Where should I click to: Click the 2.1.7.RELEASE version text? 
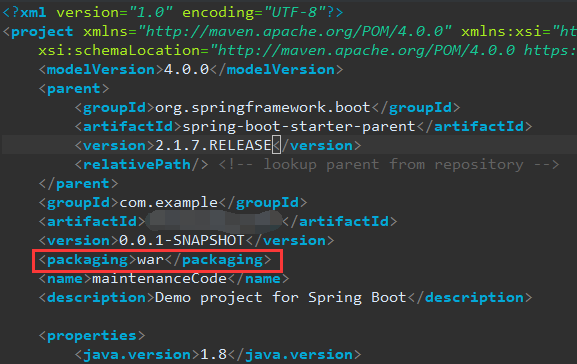tap(213, 146)
